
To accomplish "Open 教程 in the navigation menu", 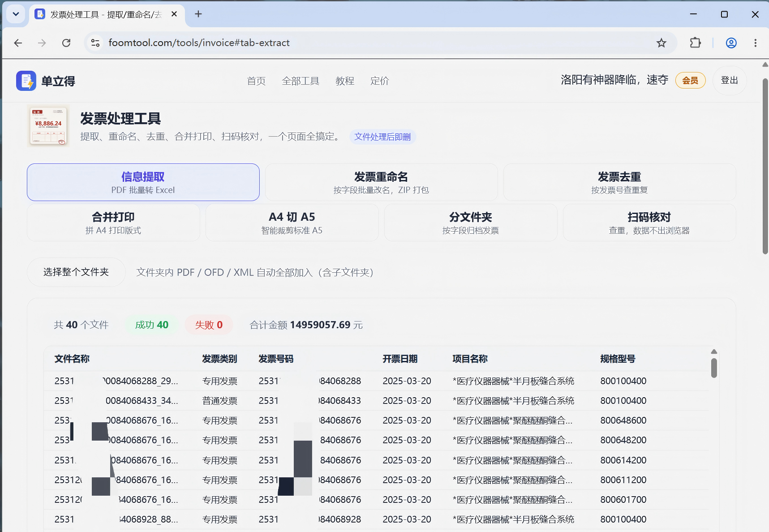I will 345,81.
